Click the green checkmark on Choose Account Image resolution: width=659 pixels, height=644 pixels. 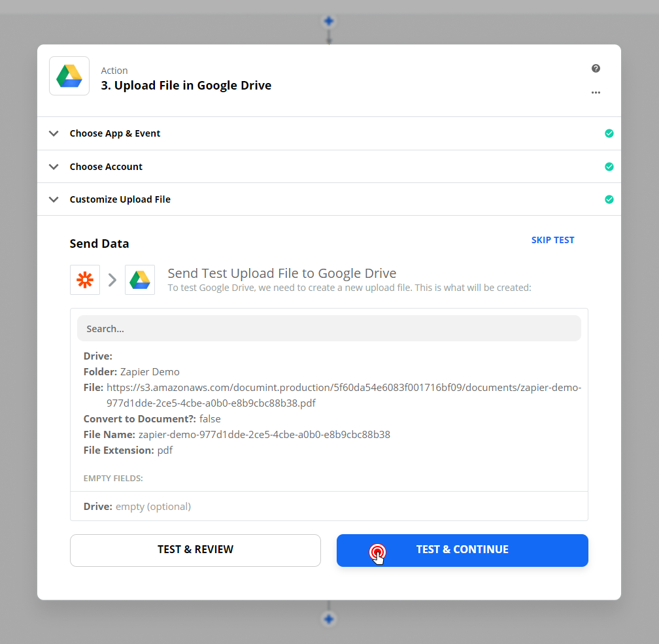609,167
